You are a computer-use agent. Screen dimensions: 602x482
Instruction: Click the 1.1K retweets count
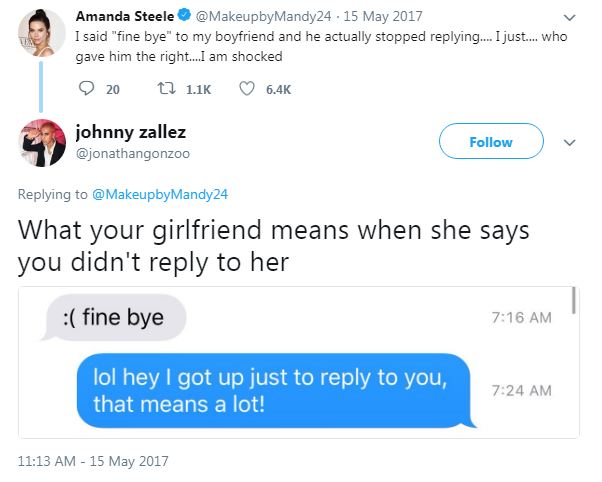coord(198,89)
